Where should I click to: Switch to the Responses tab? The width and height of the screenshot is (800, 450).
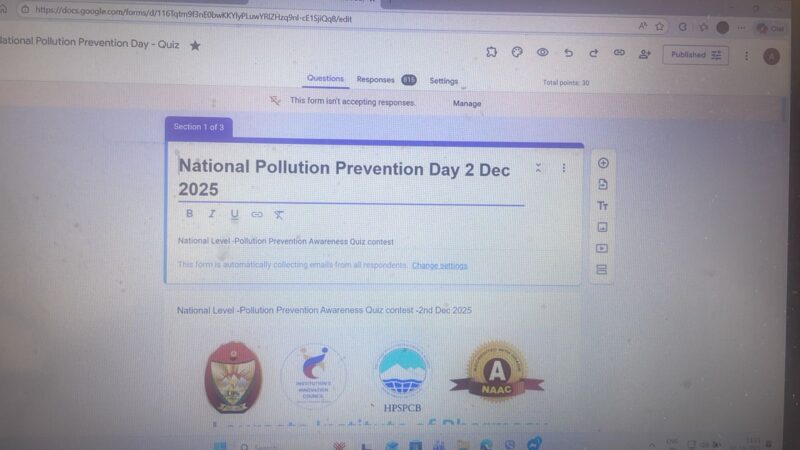376,80
